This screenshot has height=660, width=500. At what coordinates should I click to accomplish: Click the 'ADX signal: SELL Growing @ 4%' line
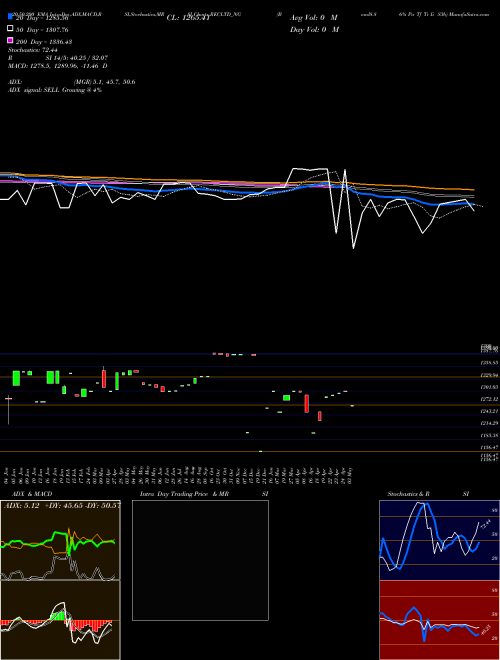[x=55, y=90]
